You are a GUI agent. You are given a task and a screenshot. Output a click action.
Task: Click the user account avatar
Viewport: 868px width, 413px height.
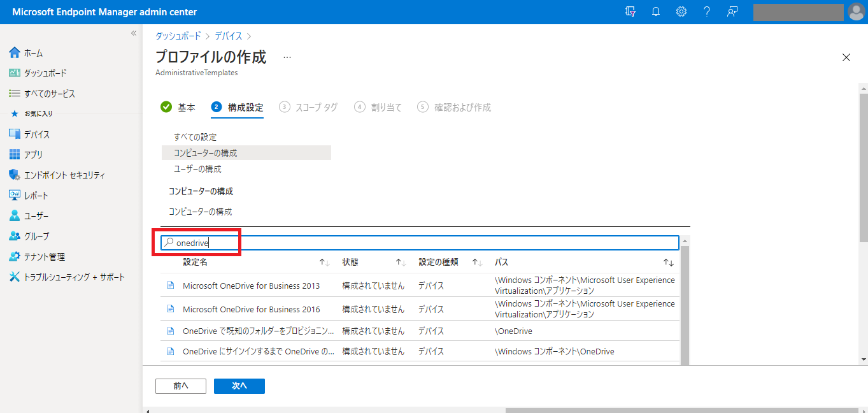(x=857, y=12)
